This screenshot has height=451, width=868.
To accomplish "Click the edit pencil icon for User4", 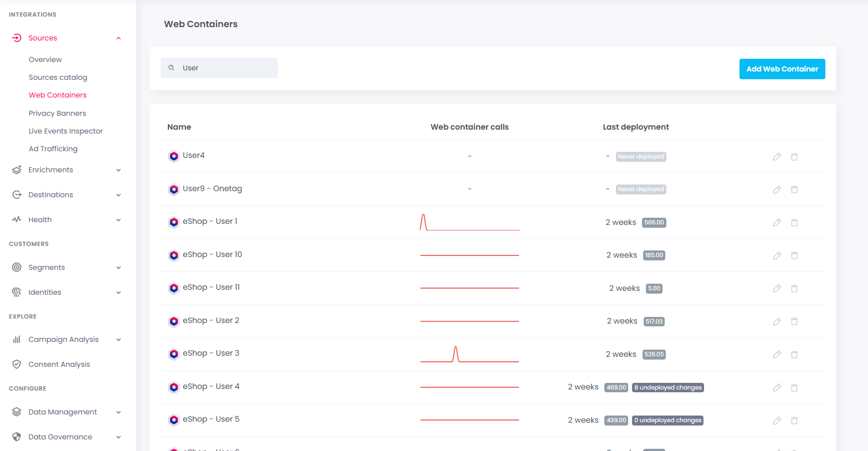I will [777, 157].
